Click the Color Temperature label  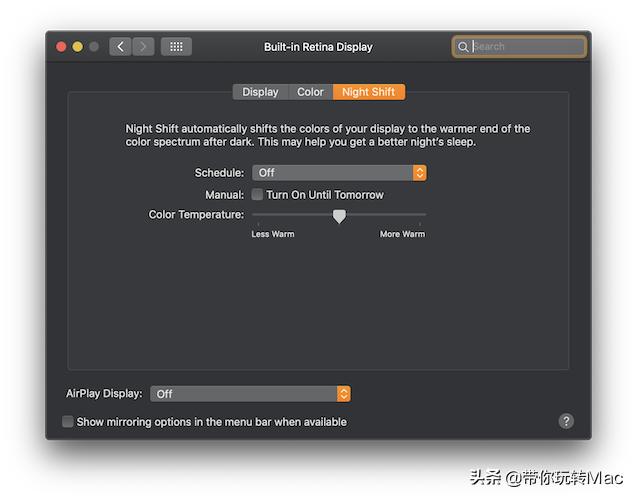pos(196,214)
